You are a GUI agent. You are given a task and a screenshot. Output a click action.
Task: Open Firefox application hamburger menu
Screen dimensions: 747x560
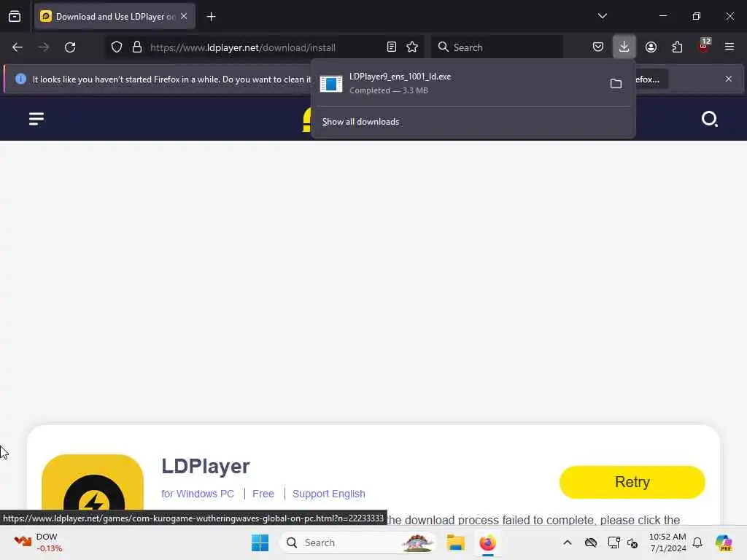click(x=729, y=47)
